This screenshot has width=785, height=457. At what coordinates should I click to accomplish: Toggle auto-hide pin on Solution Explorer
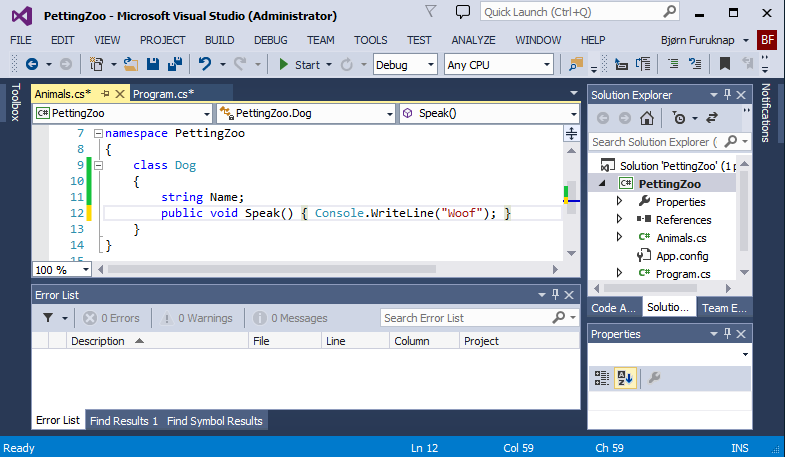[x=727, y=95]
